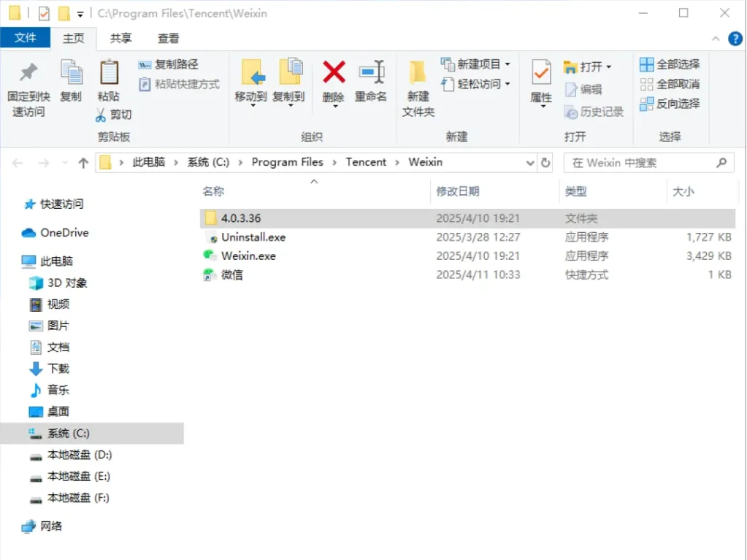The image size is (747, 560).
Task: Click the Paste clipboard icon
Action: click(109, 72)
